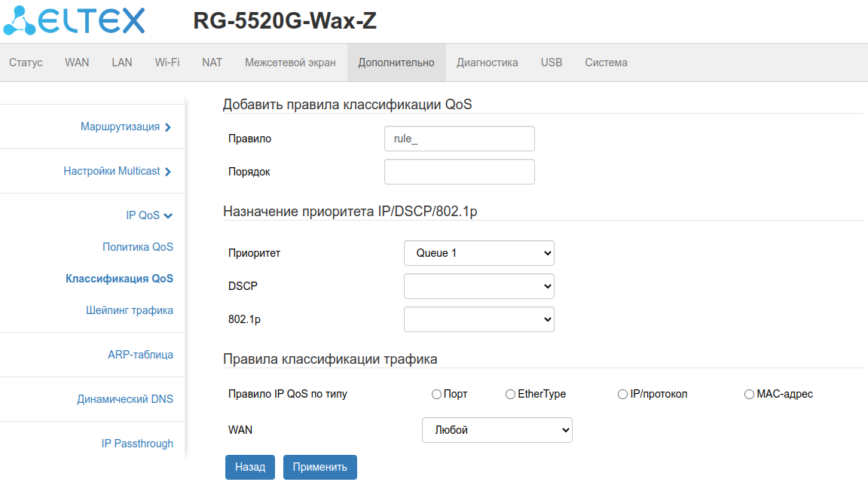Choose the IP/протокол radio option
Image resolution: width=868 pixels, height=485 pixels.
622,394
